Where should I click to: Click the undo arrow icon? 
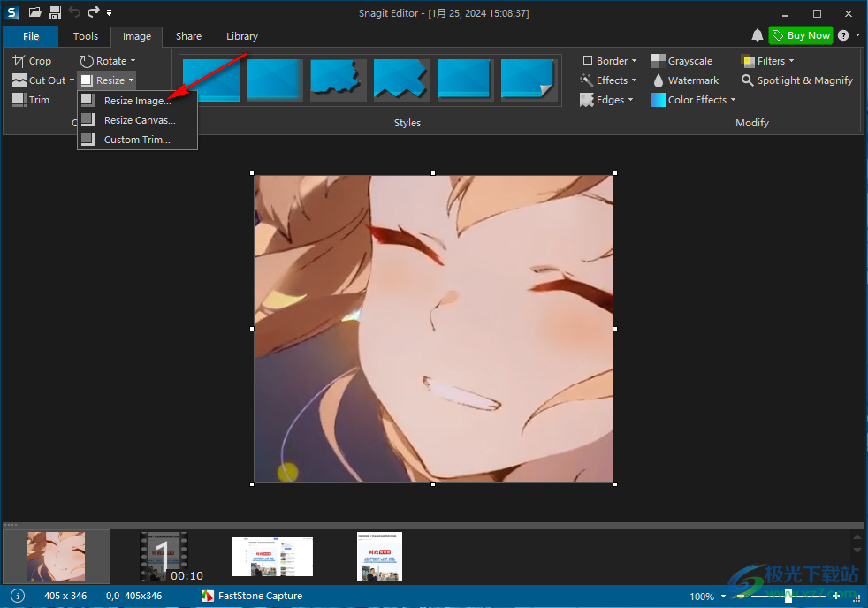point(75,11)
